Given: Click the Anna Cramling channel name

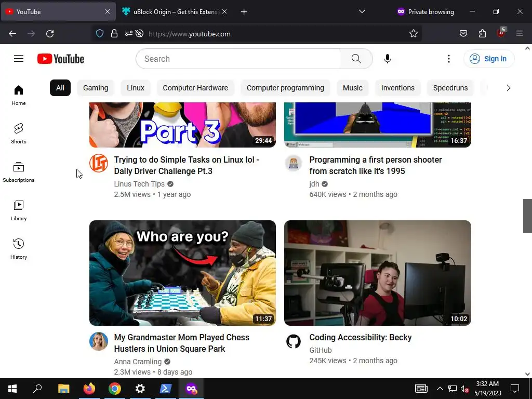Looking at the screenshot, I should 138,362.
